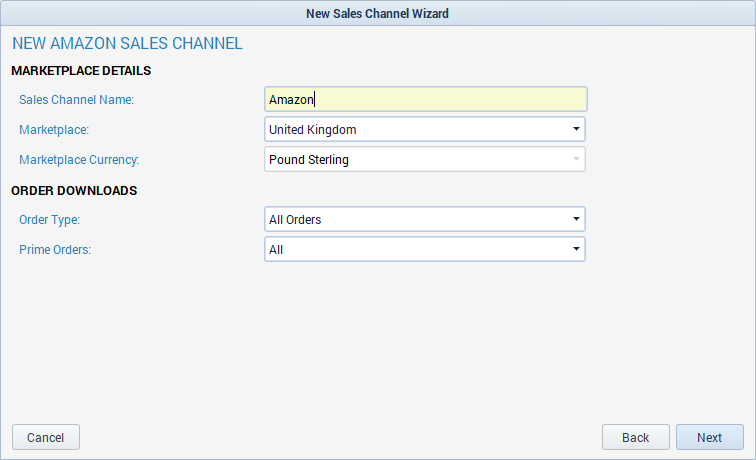Click the grayed Marketplace Currency dropdown arrow
This screenshot has width=756, height=460.
pos(576,159)
